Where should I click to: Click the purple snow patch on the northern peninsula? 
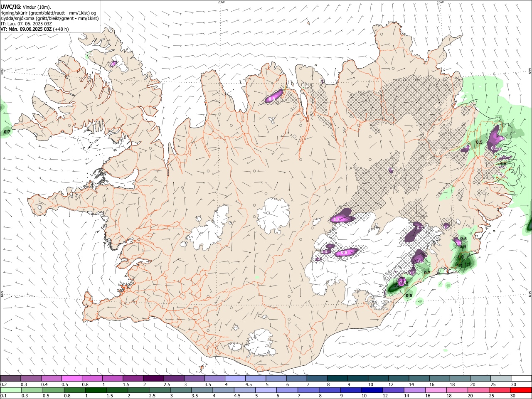[274, 96]
